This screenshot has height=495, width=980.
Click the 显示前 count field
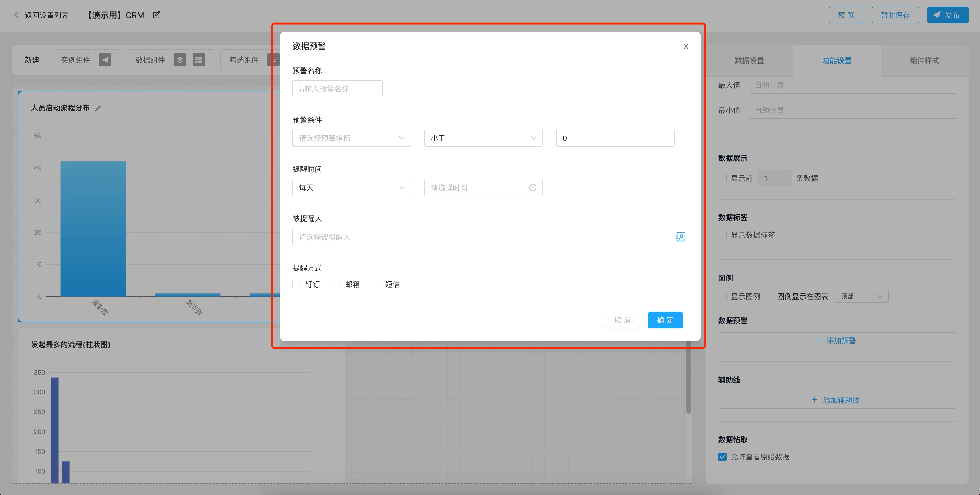774,178
